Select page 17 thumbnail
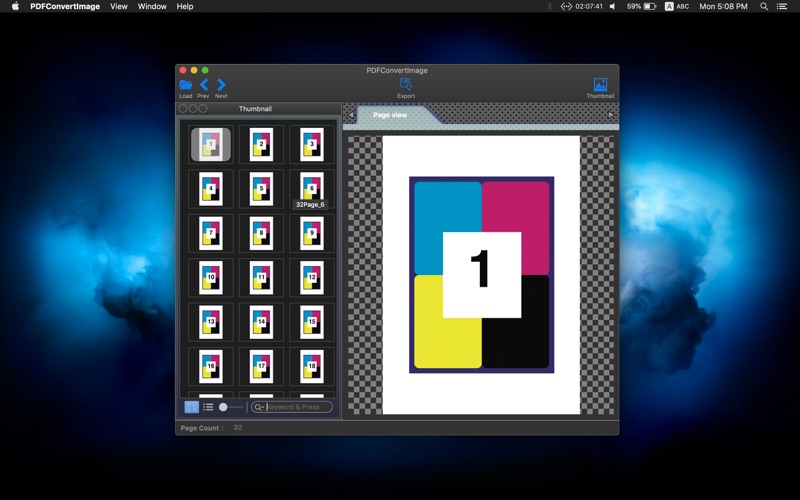The image size is (800, 500). pyautogui.click(x=261, y=366)
